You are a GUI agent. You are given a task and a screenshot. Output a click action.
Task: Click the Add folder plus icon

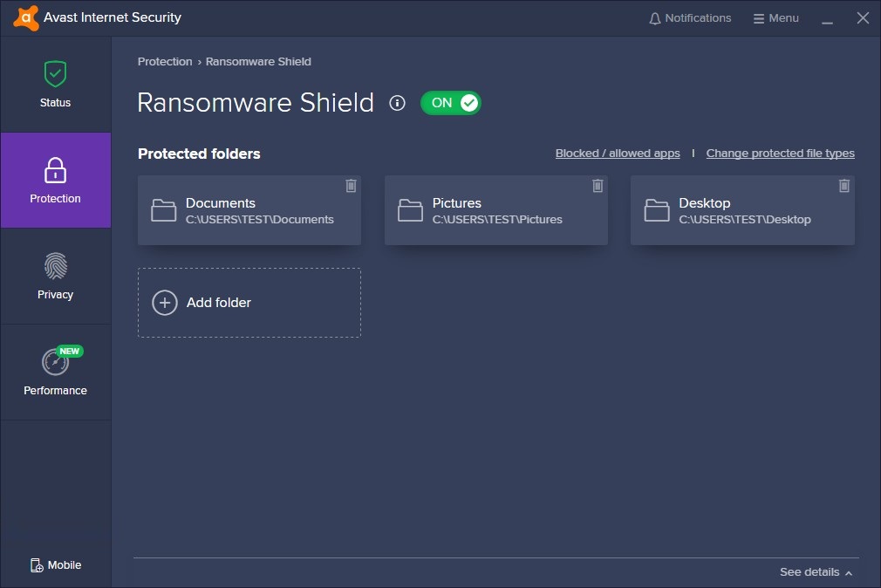click(x=165, y=303)
